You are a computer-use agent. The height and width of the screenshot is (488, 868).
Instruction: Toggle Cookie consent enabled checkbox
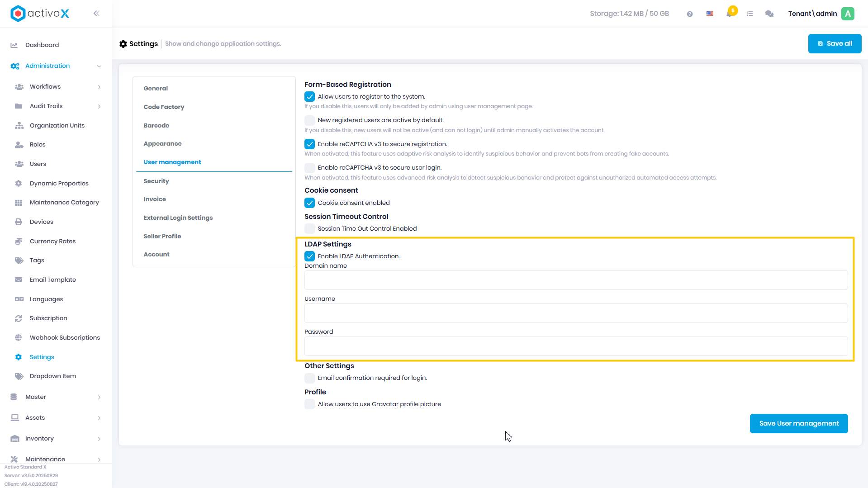pyautogui.click(x=309, y=203)
